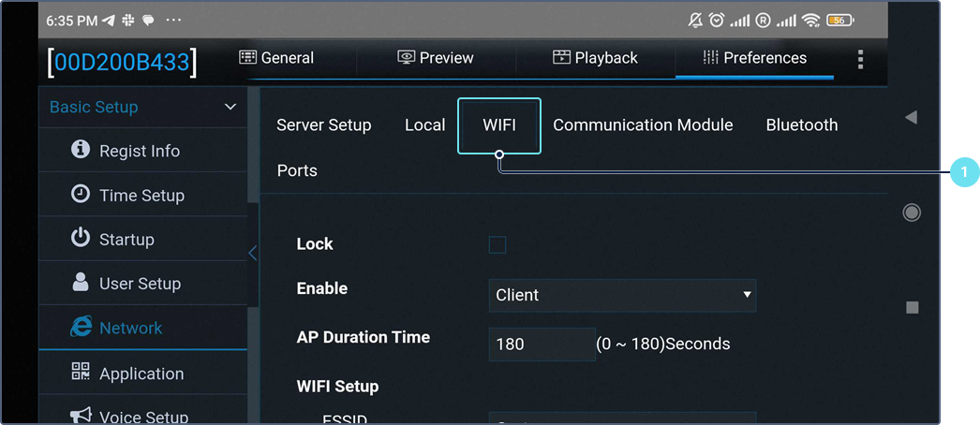Click the Application QR icon
The height and width of the screenshot is (425, 980).
(x=81, y=373)
